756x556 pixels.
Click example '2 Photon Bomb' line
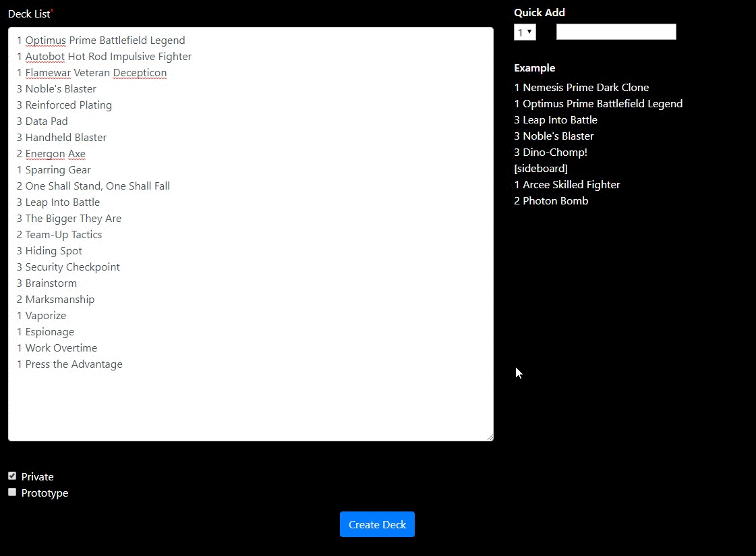(x=551, y=200)
